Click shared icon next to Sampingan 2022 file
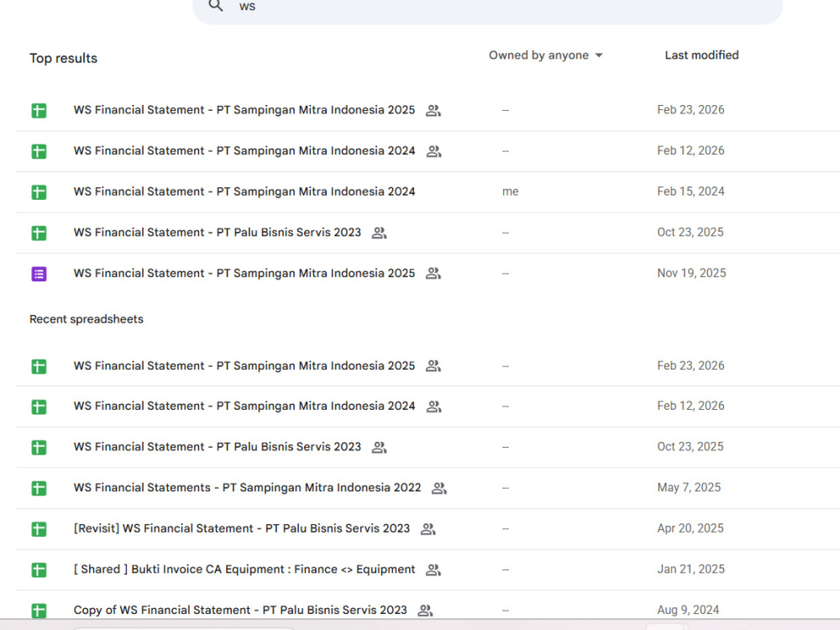Image resolution: width=840 pixels, height=630 pixels. [438, 488]
